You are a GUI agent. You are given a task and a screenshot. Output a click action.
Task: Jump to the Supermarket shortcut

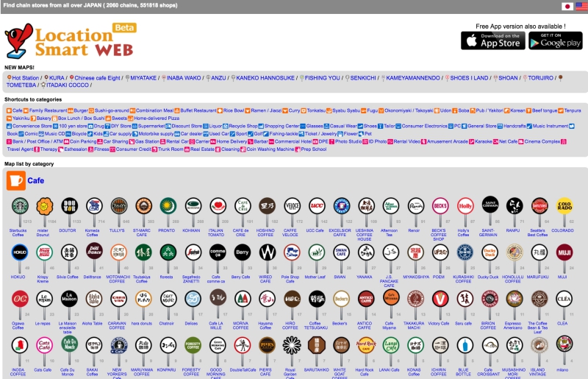click(151, 126)
